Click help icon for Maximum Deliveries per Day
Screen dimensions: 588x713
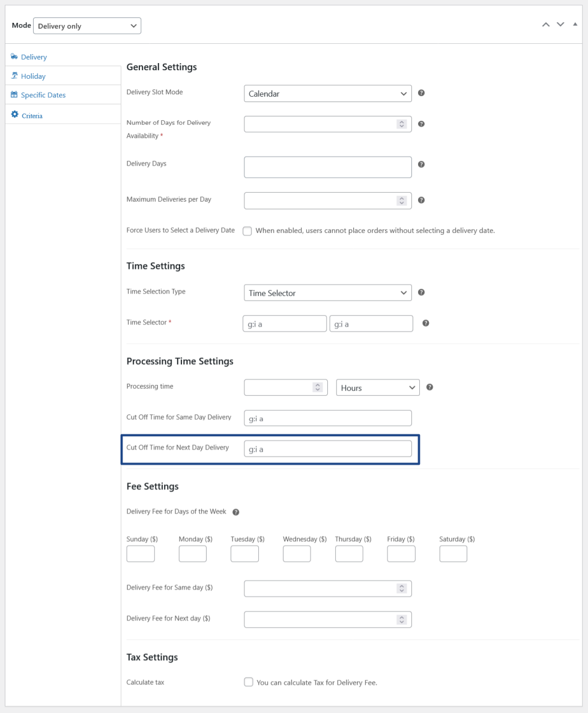(421, 200)
